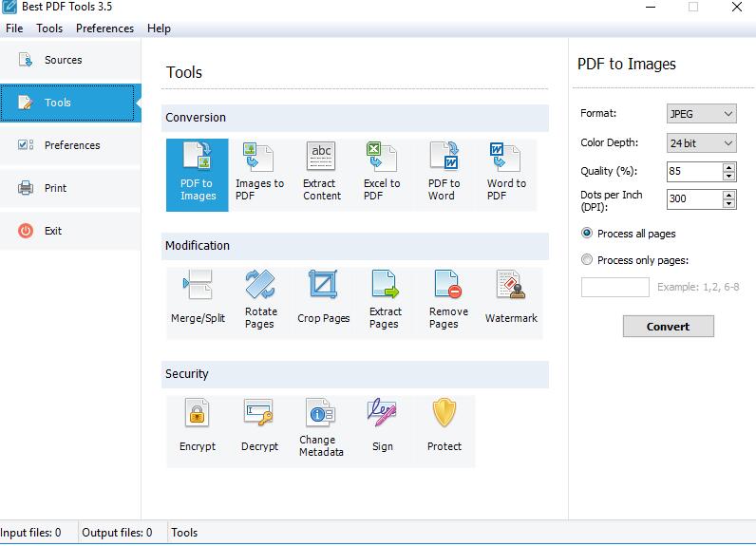Screen dimensions: 756x546
Task: Open the File menu
Action: point(14,28)
